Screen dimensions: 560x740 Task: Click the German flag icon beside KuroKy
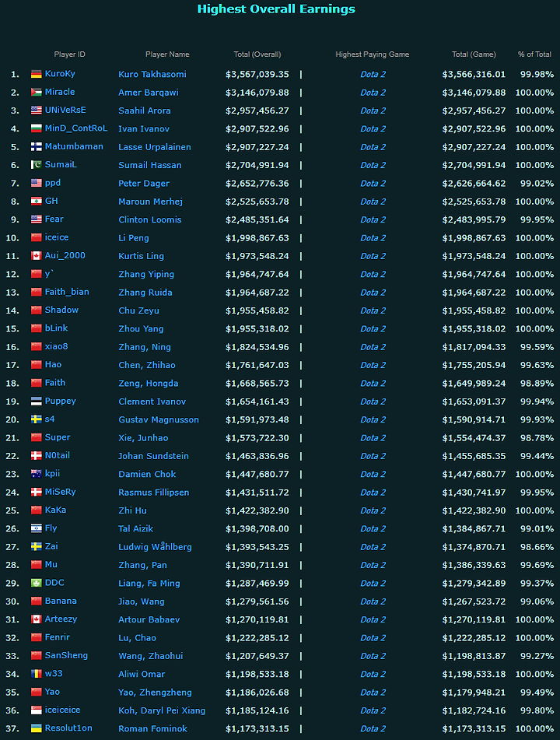tap(37, 74)
